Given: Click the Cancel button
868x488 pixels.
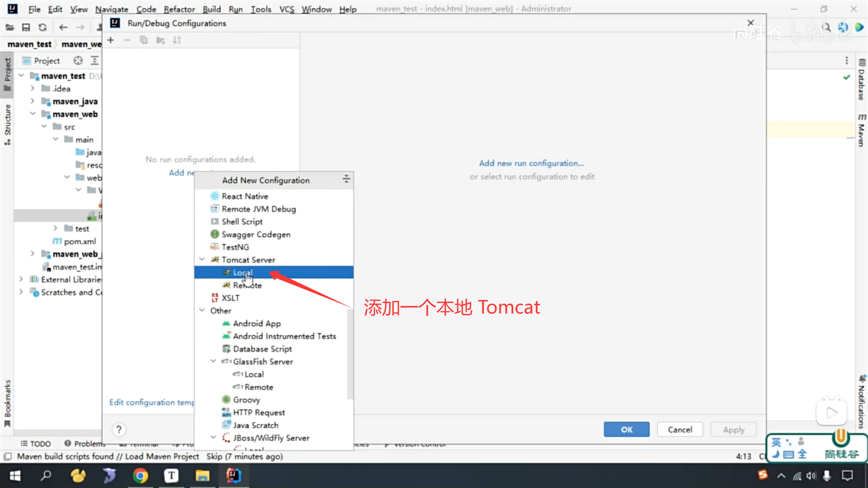Looking at the screenshot, I should pyautogui.click(x=679, y=429).
